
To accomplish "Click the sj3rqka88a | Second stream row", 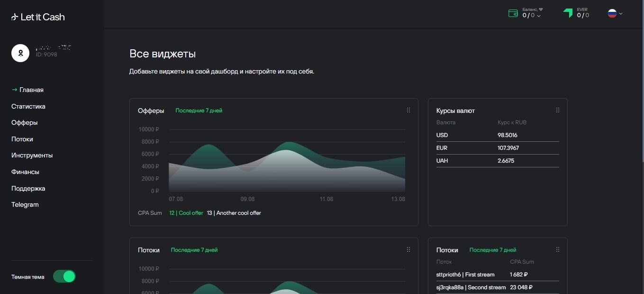I will (498, 287).
